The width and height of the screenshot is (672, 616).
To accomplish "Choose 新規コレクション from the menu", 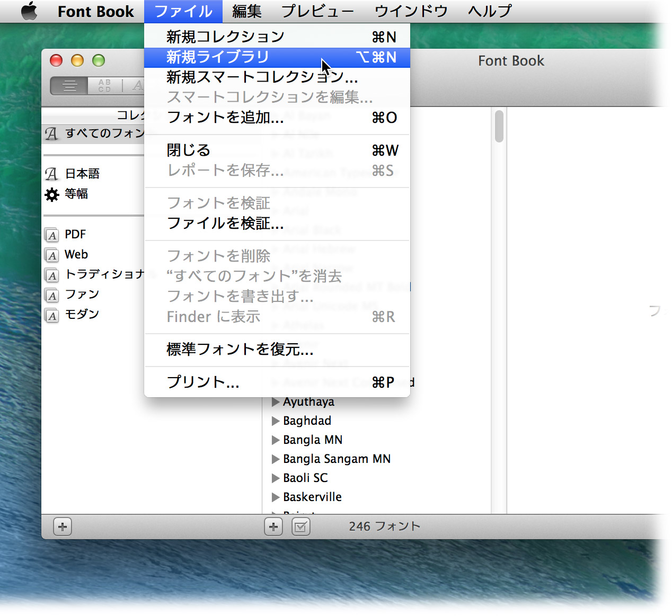I will pos(277,37).
